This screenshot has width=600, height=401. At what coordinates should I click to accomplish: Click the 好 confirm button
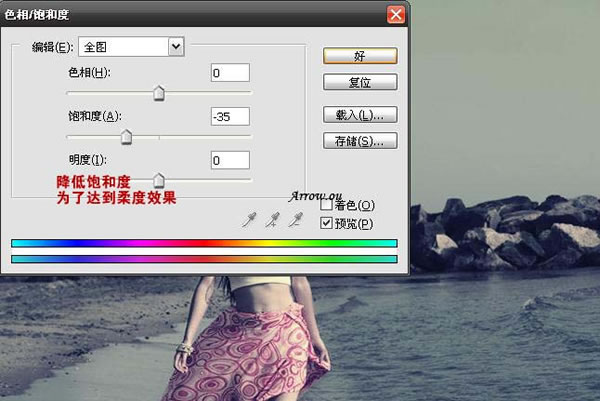tap(360, 56)
